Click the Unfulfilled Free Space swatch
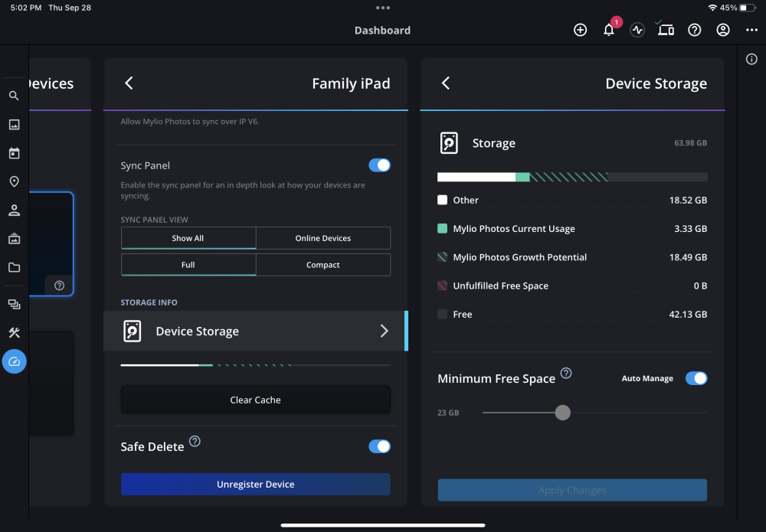The image size is (766, 532). pos(442,286)
